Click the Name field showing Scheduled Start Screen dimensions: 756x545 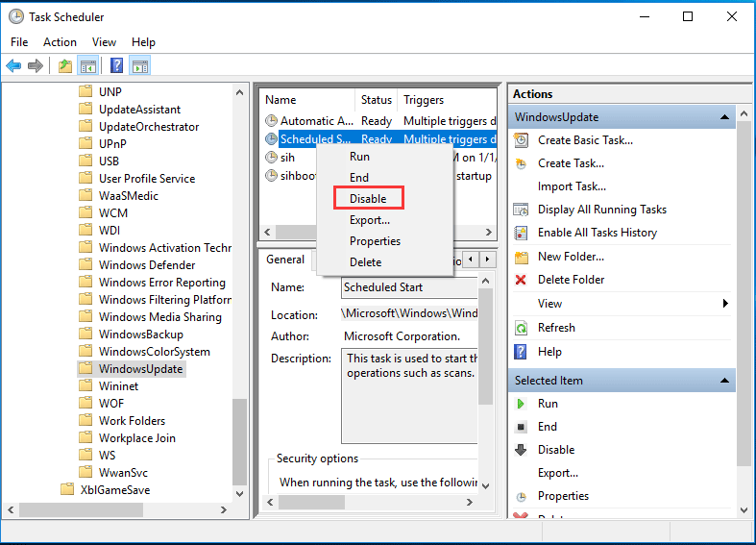(409, 287)
